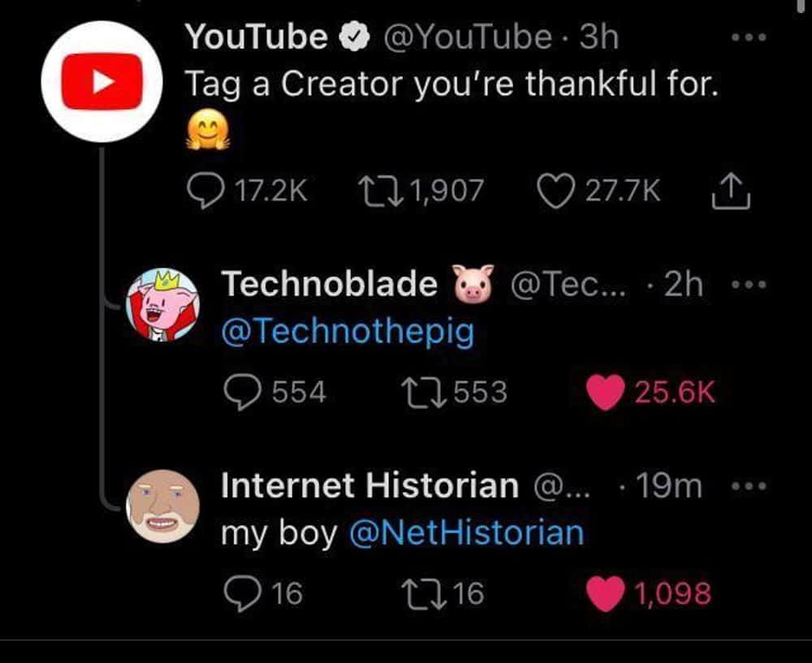Retweet Technoblade's reply

pos(421,392)
